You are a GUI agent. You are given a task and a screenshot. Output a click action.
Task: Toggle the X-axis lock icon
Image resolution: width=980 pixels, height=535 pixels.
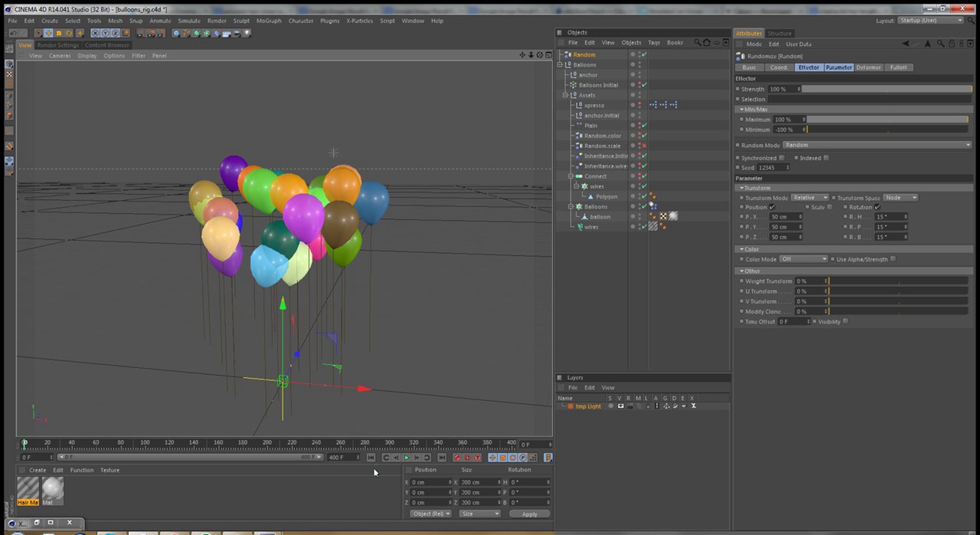95,33
